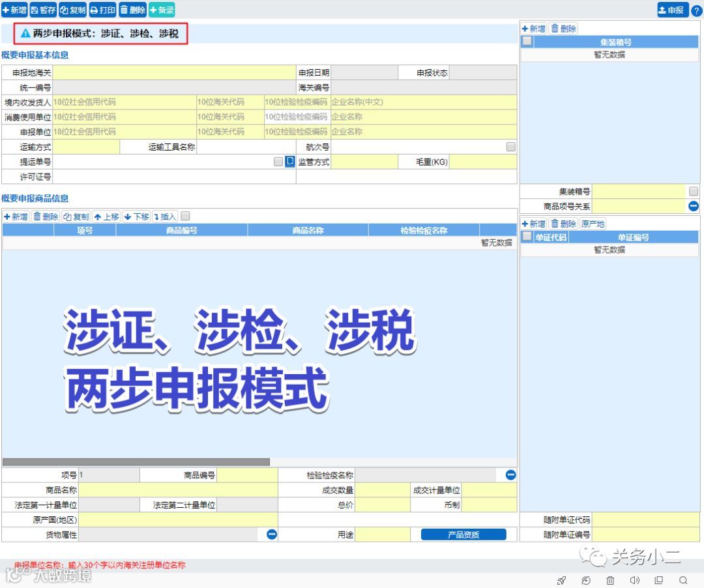Screen dimensions: 704x588
Task: Toggle the checkbox beside 提运单号
Action: click(278, 162)
